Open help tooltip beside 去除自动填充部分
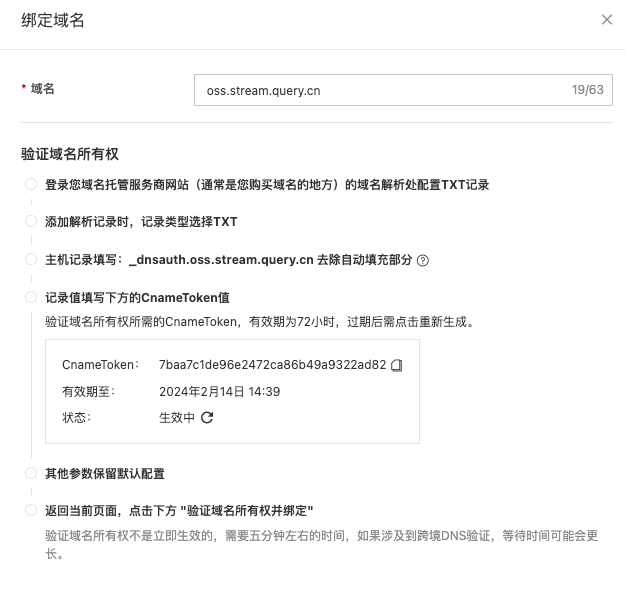 (x=423, y=260)
